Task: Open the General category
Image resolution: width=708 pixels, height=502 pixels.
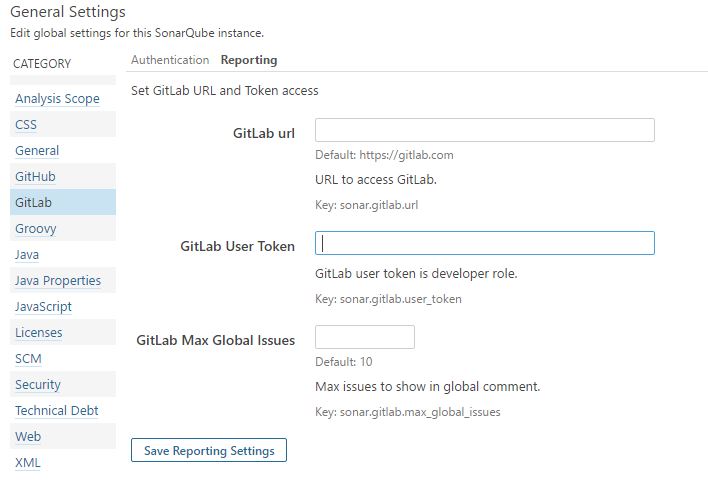Action: (37, 150)
